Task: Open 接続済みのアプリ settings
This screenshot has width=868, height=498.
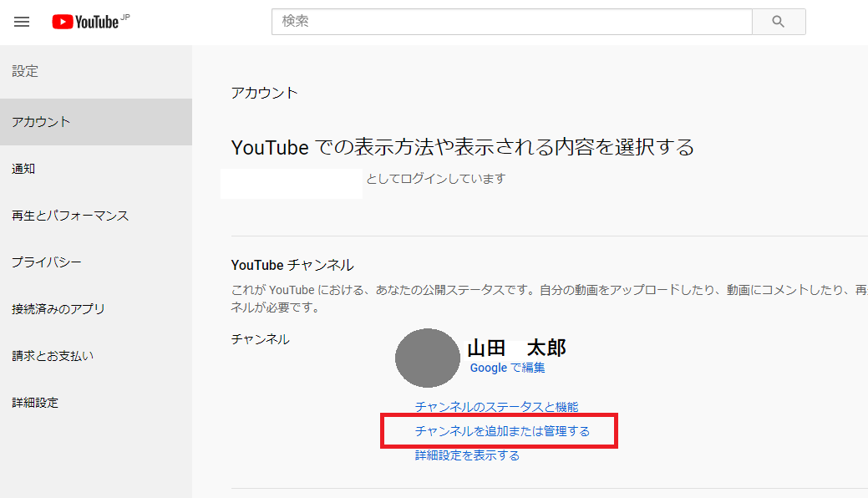Action: coord(96,309)
